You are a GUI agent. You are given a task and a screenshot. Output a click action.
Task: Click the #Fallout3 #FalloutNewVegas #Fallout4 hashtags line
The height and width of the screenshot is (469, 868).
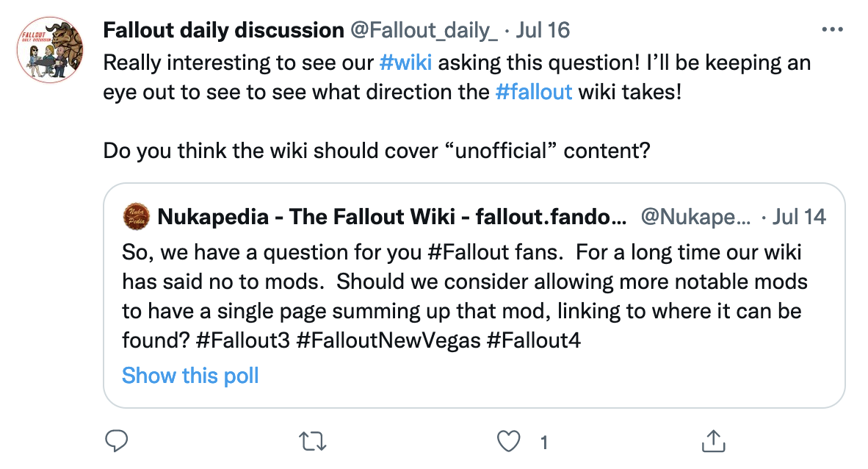tap(351, 341)
